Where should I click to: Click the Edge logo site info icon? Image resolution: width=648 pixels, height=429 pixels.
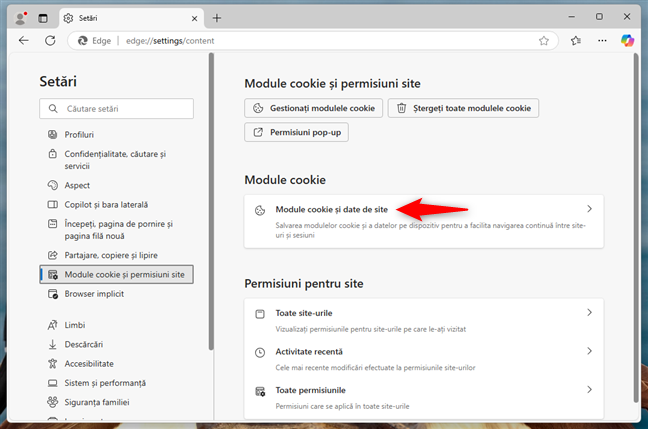[83, 41]
